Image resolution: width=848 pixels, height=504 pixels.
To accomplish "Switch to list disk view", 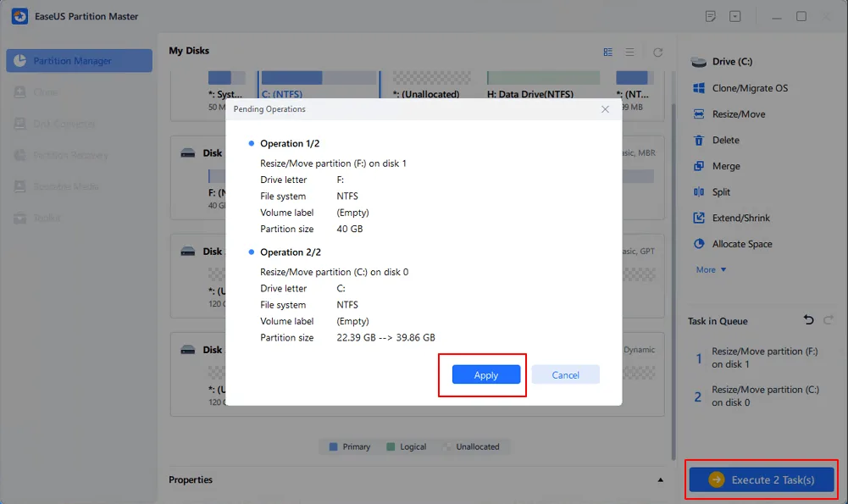I will [629, 52].
